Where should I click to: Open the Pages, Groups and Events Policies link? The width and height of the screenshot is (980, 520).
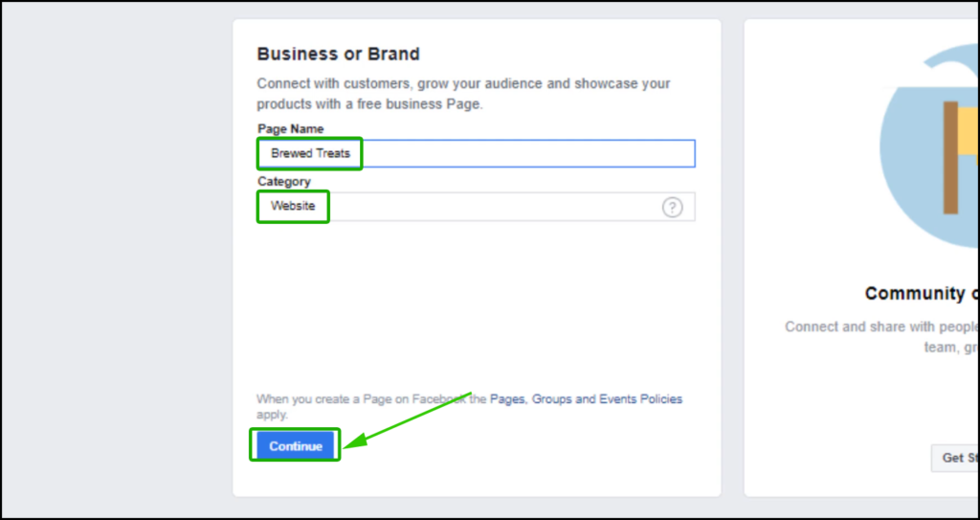586,398
